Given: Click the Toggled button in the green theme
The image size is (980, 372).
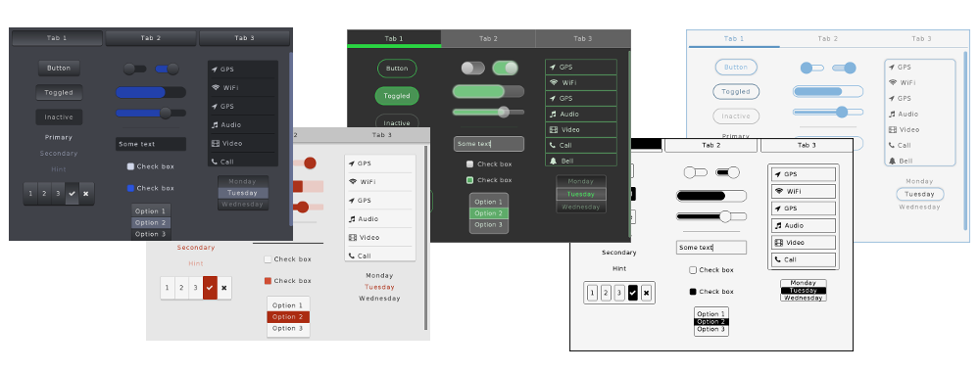Looking at the screenshot, I should 397,96.
